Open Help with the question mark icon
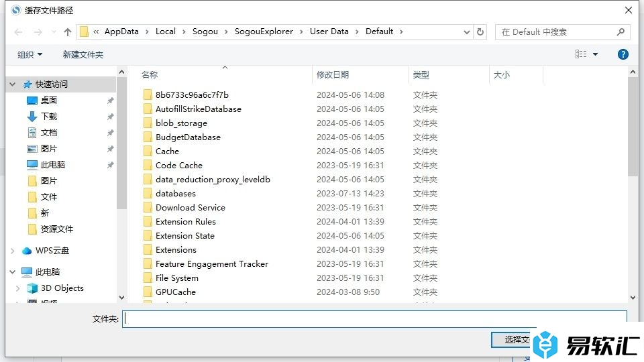644x362 pixels. click(x=623, y=54)
